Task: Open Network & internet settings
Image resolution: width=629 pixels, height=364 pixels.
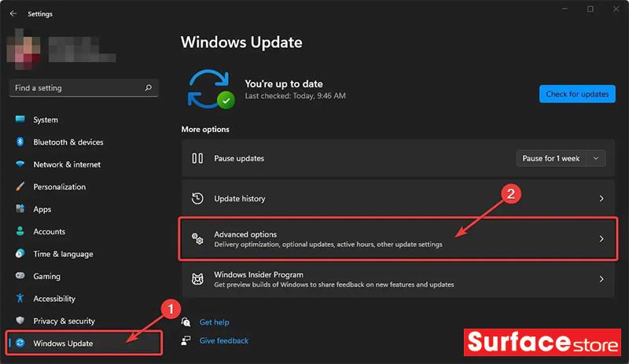Action: (83, 164)
